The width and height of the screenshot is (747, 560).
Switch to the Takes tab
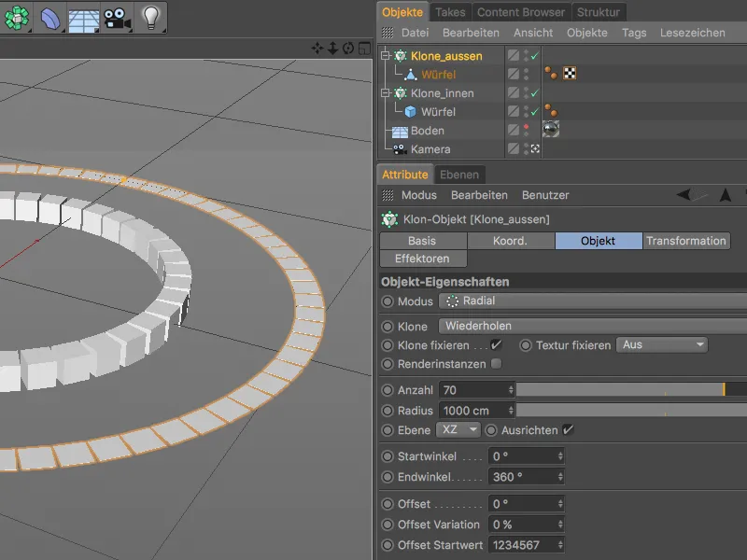tap(450, 12)
